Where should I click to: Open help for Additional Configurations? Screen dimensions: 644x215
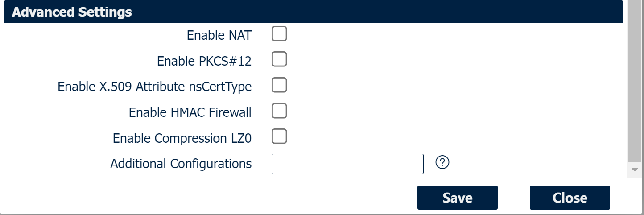(x=442, y=163)
